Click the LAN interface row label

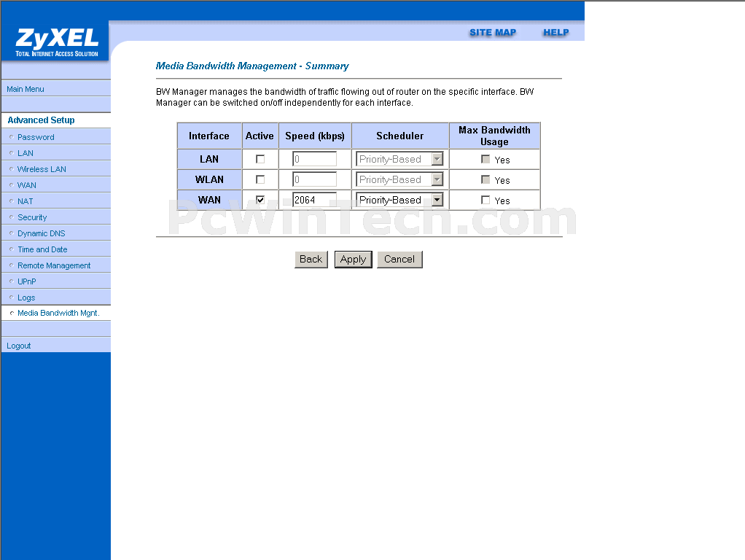[209, 159]
